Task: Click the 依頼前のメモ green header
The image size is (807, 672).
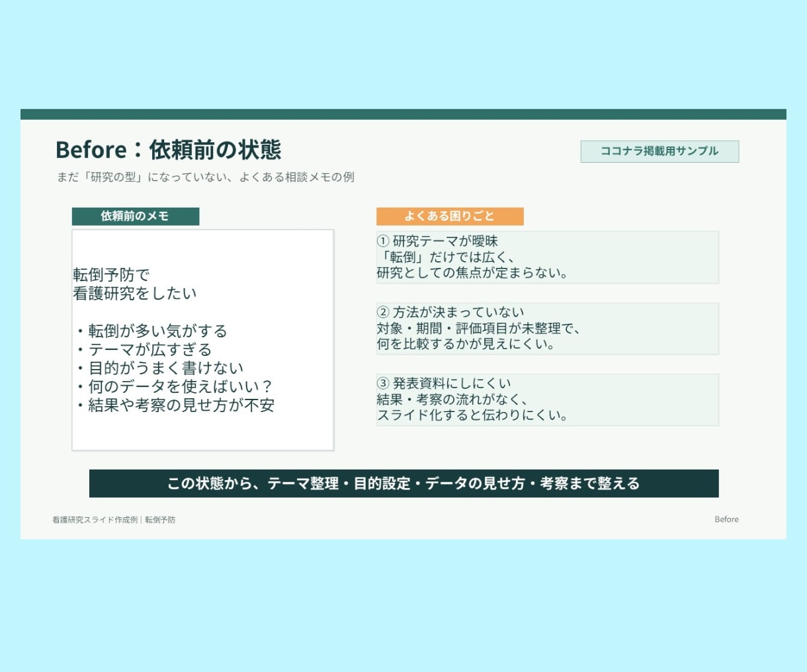Action: pyautogui.click(x=136, y=216)
